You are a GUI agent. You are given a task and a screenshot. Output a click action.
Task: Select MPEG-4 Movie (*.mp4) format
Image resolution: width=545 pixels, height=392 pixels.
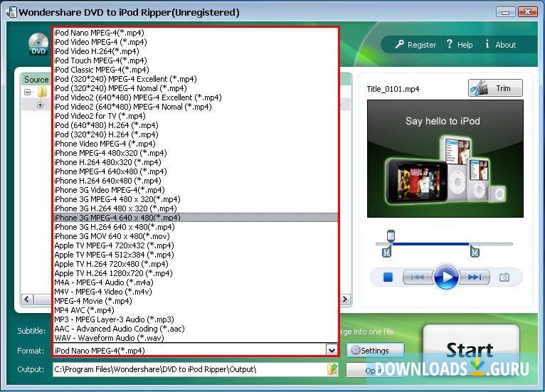pos(196,301)
